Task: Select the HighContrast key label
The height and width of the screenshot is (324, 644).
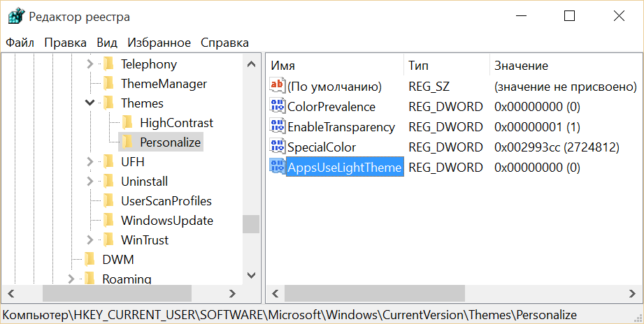Action: tap(177, 123)
